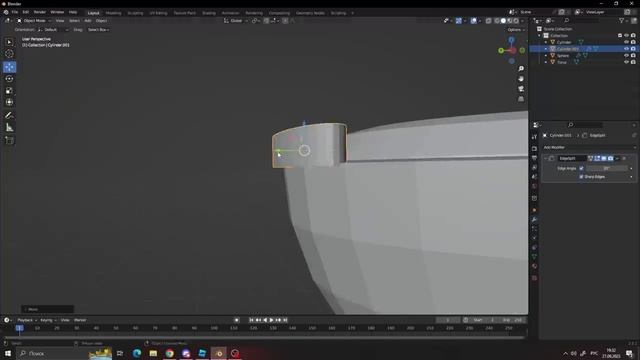Open the Texture properties tab
Viewport: 640px width, 360px height.
[534, 278]
